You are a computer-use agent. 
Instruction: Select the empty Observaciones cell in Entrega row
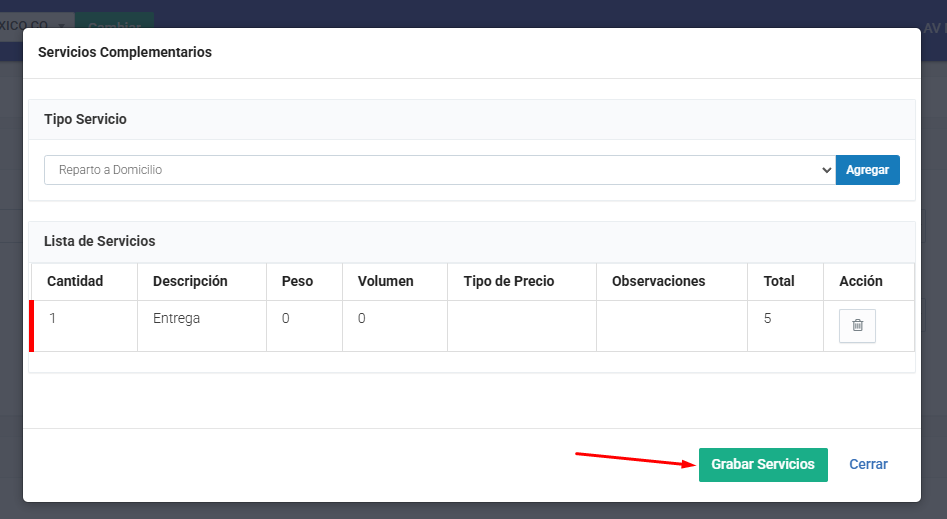click(671, 326)
